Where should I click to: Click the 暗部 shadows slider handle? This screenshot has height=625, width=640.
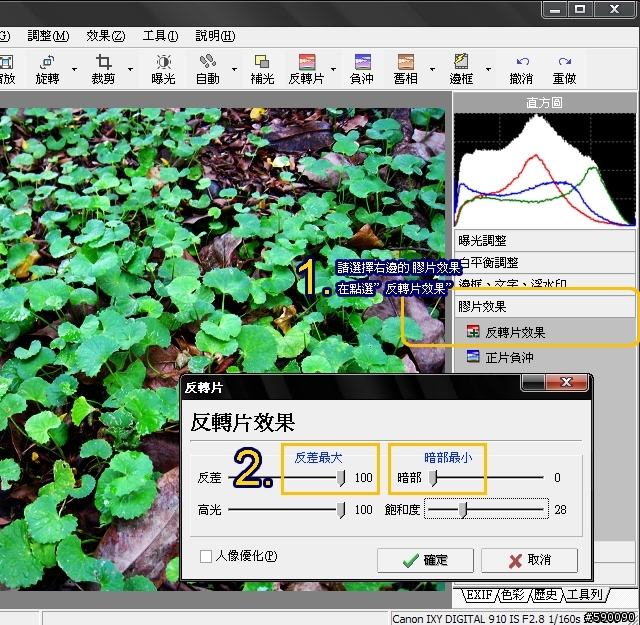[x=433, y=478]
